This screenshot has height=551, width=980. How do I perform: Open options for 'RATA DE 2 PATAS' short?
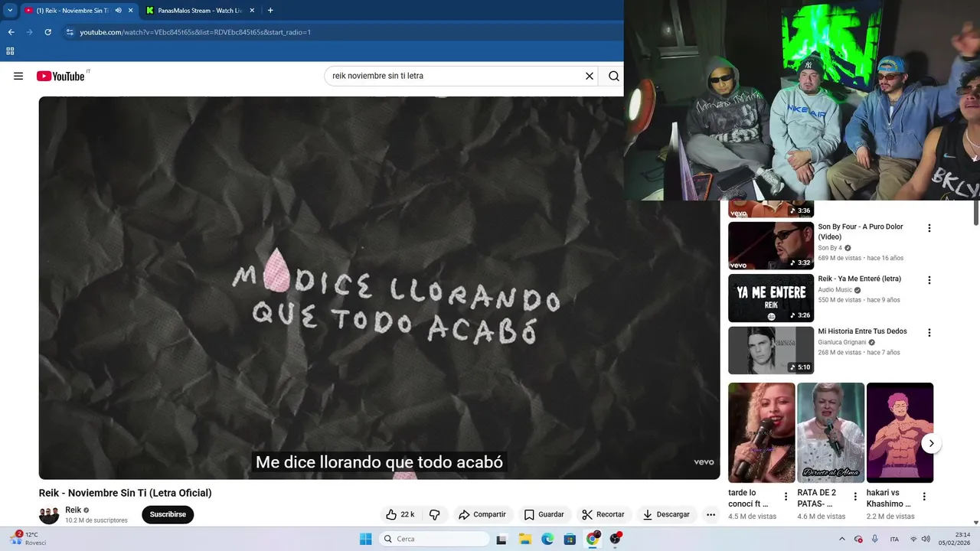(855, 497)
